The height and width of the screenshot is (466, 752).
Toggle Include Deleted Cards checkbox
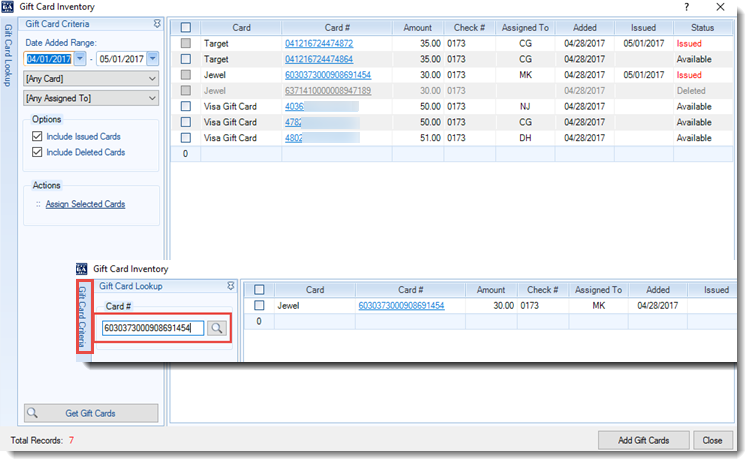pyautogui.click(x=38, y=152)
